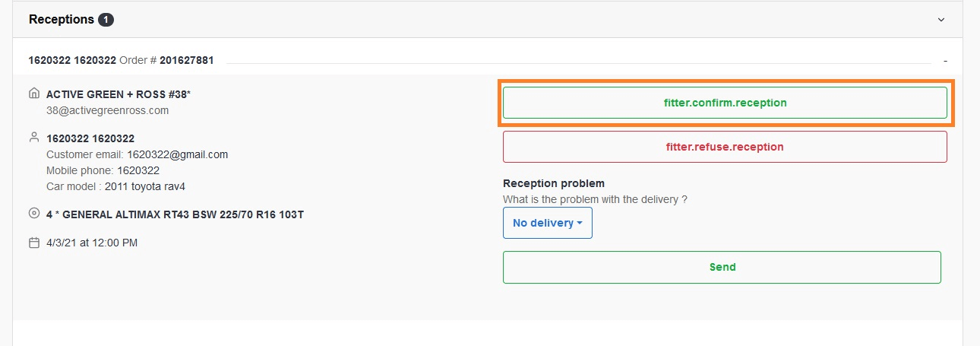Click the customer email 1620322@gmail.com
This screenshot has height=346, width=980.
coord(177,154)
